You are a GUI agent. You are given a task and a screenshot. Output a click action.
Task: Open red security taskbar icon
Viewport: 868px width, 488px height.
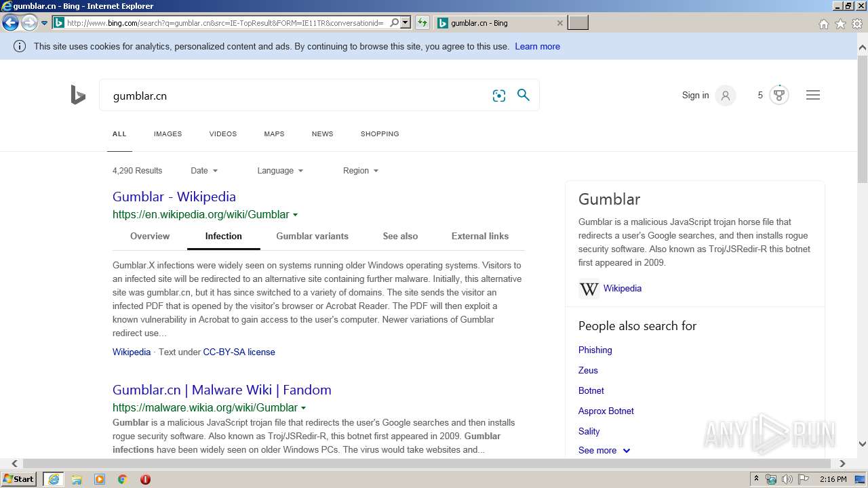point(145,479)
